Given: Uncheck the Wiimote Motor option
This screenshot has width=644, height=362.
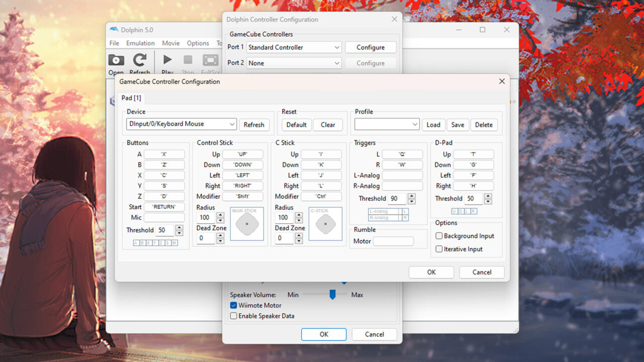Looking at the screenshot, I should click(x=233, y=305).
